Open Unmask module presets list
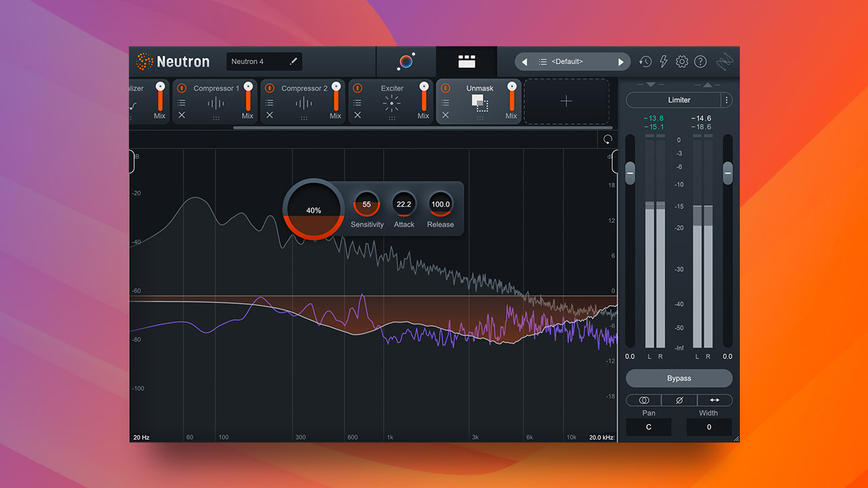This screenshot has width=868, height=488. tap(446, 103)
